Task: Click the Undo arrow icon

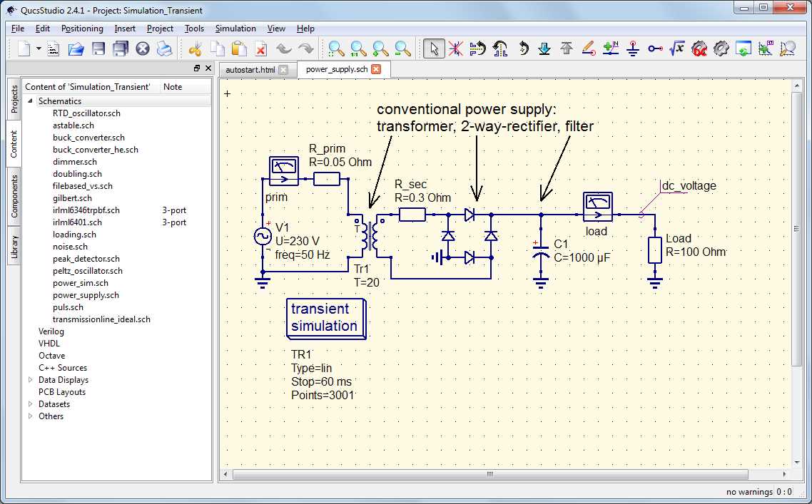Action: click(283, 49)
